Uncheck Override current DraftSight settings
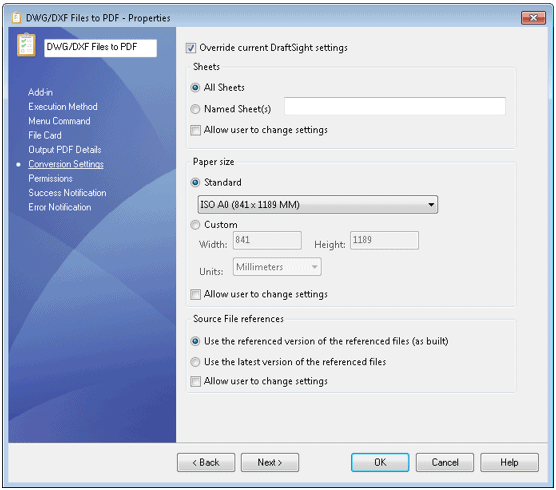The width and height of the screenshot is (556, 490). click(x=191, y=48)
